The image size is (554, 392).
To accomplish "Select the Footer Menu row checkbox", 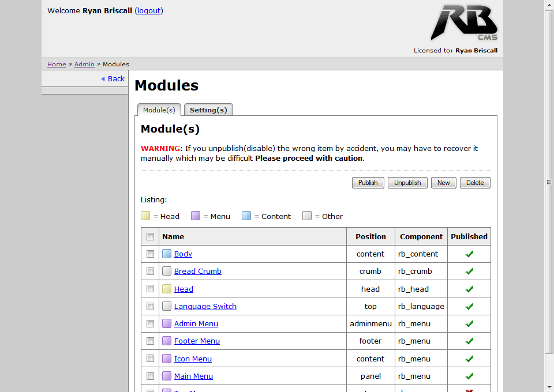I will [x=151, y=341].
